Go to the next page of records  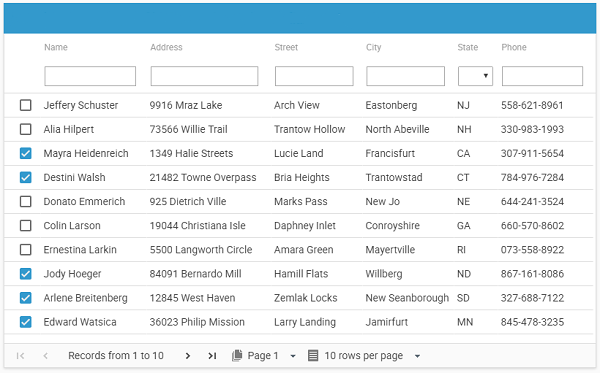click(x=188, y=356)
